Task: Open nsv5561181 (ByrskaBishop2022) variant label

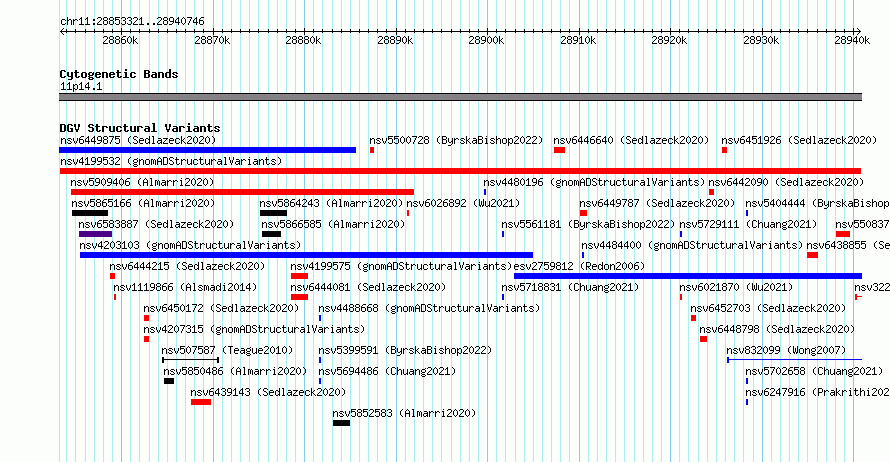Action: tap(589, 224)
